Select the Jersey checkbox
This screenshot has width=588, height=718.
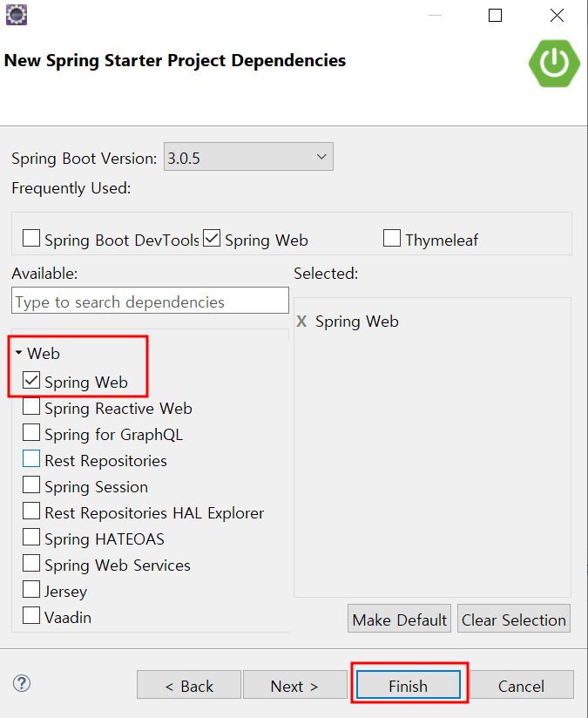31,589
